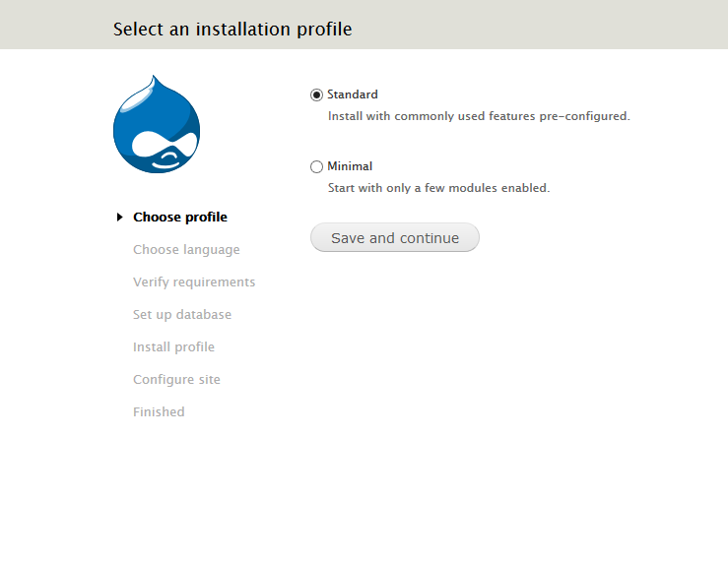Click the Minimal profile description text
This screenshot has height=563, width=728.
(x=438, y=188)
